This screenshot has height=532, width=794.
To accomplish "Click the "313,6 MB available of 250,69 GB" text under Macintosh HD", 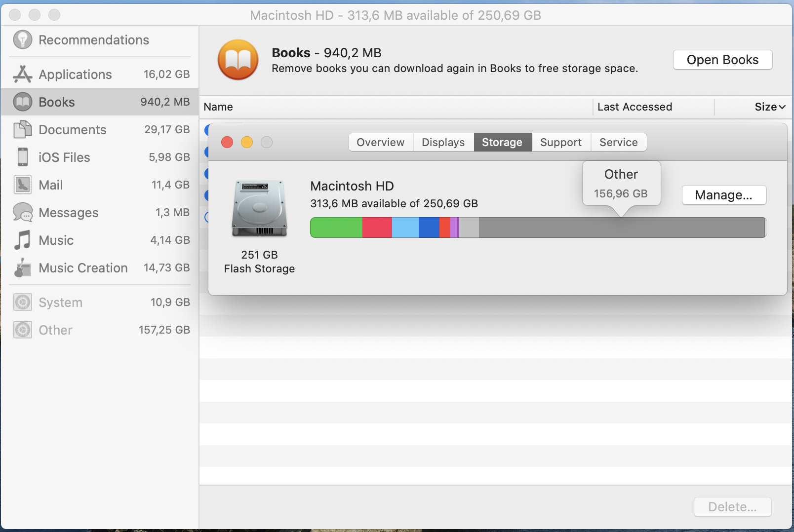I will coord(394,204).
